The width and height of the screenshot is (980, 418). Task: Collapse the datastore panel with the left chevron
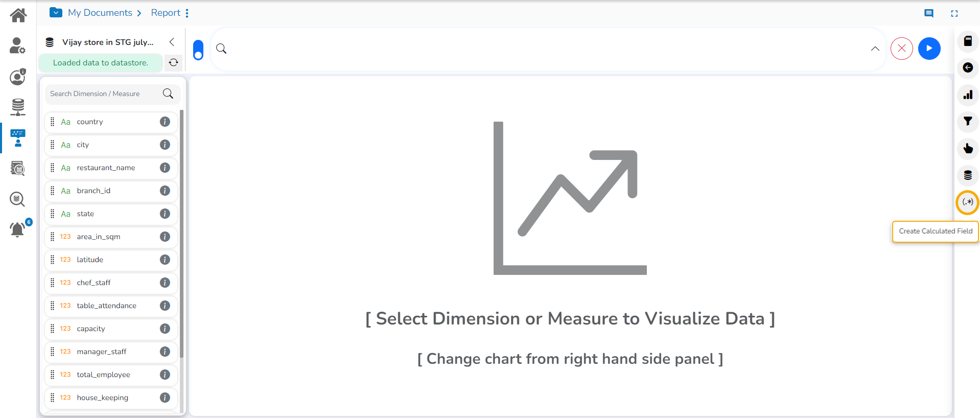point(172,42)
